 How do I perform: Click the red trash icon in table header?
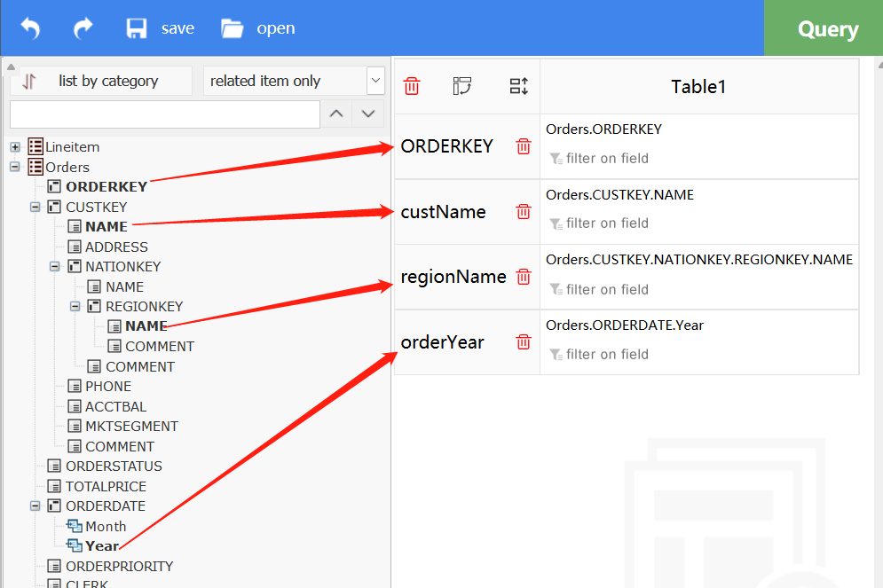click(412, 86)
